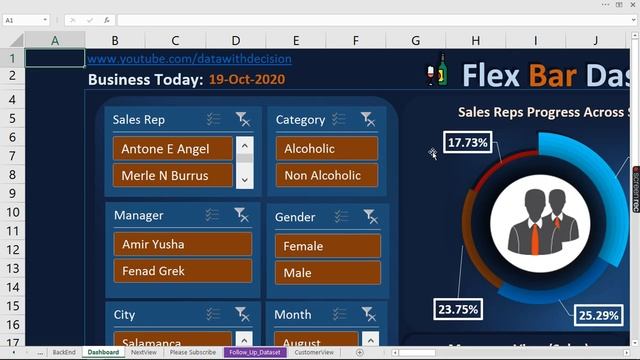Click the wine bottle logo icon
Viewport: 640px width, 360px height.
438,70
